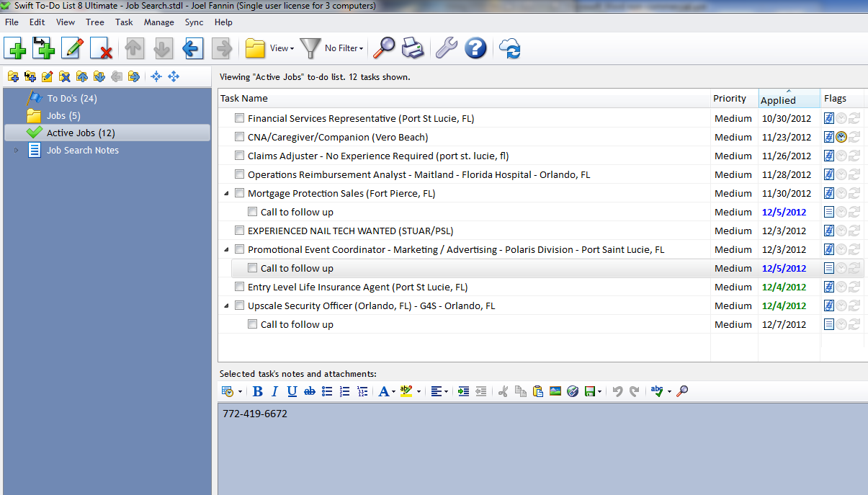Click the Insert Hyperlink icon in notes toolbar
This screenshot has height=495, width=868.
573,391
